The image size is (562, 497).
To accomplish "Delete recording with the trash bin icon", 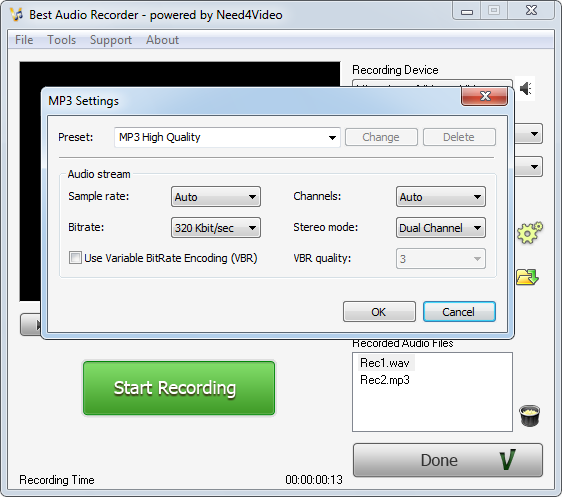I will (529, 416).
